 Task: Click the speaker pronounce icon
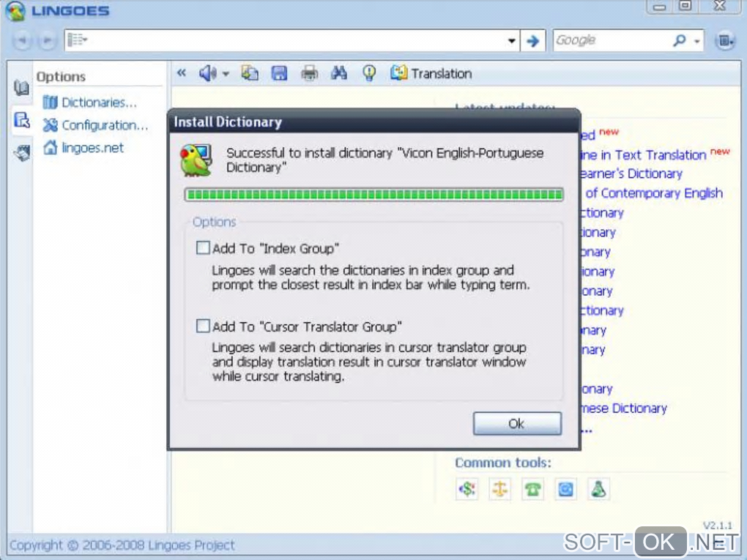click(208, 73)
